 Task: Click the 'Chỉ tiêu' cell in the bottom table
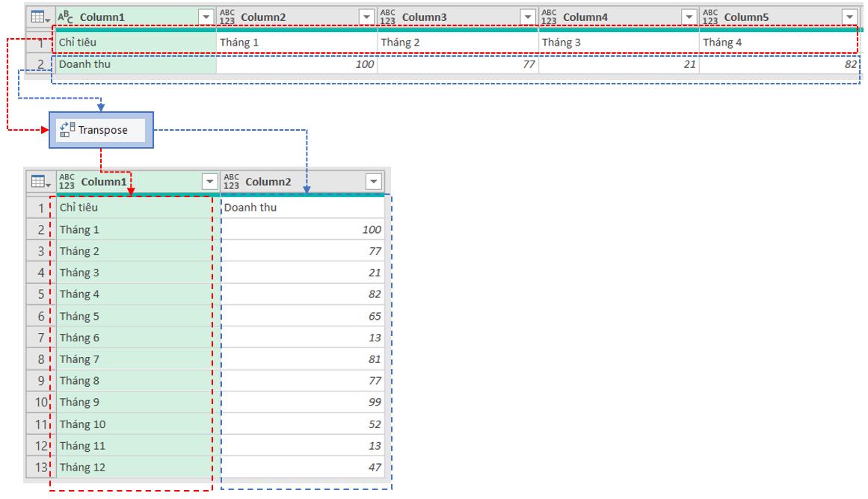pyautogui.click(x=138, y=208)
